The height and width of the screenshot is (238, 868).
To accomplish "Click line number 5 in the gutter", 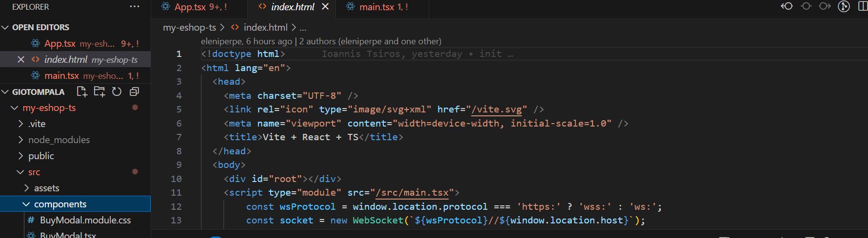I will click(x=179, y=110).
